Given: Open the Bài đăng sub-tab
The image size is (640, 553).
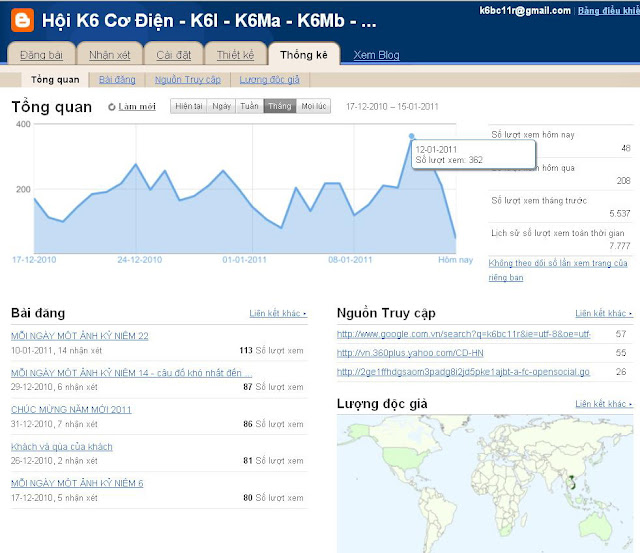Looking at the screenshot, I should pyautogui.click(x=117, y=80).
